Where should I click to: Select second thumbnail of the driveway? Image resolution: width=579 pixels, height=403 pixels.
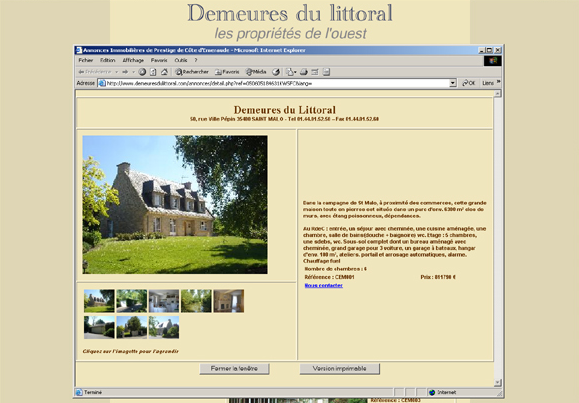coord(131,301)
